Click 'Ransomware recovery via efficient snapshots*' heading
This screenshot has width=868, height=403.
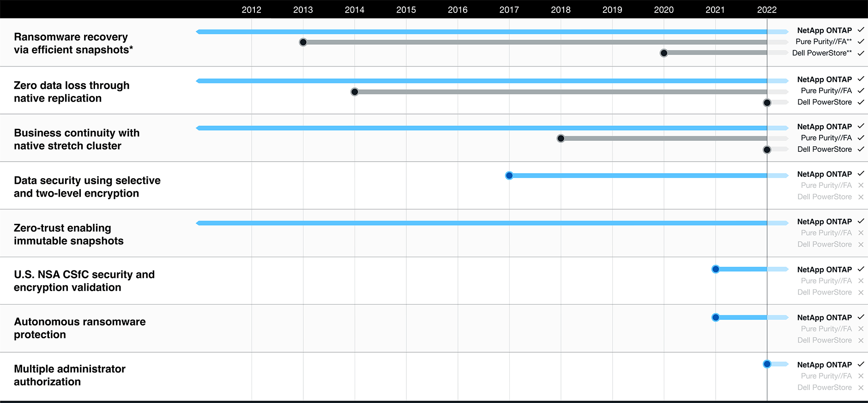pyautogui.click(x=73, y=43)
